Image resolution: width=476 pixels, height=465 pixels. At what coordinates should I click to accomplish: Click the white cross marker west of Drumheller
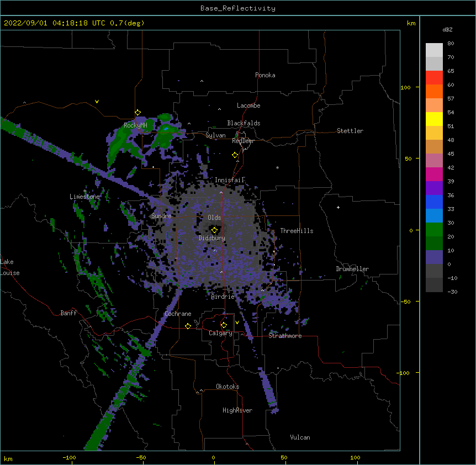point(338,207)
